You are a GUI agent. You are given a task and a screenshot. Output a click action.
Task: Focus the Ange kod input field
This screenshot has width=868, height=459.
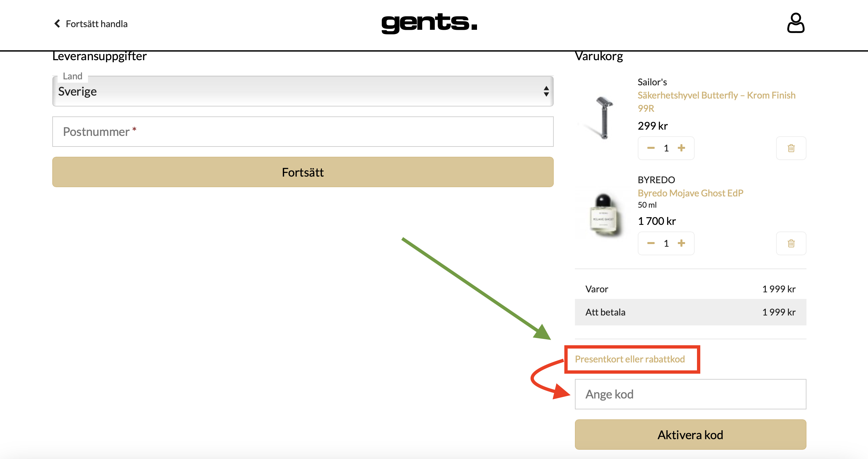click(x=690, y=394)
